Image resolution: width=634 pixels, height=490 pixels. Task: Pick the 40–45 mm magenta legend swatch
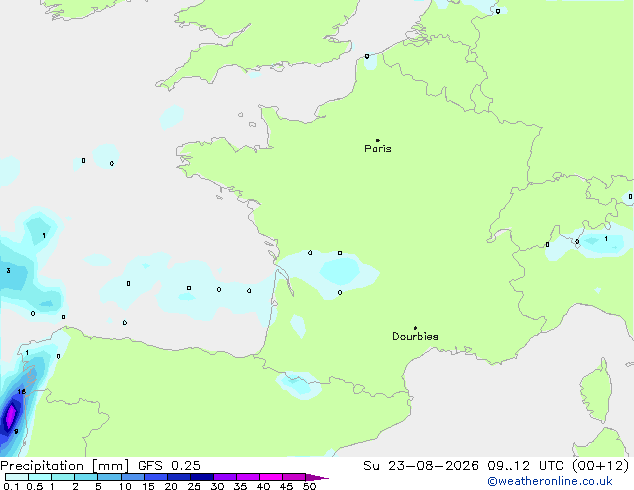pyautogui.click(x=271, y=477)
